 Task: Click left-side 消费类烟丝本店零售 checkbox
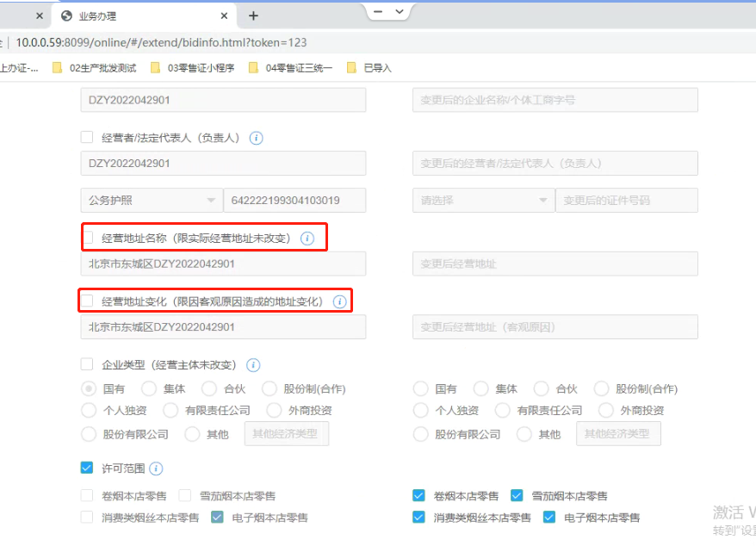87,517
